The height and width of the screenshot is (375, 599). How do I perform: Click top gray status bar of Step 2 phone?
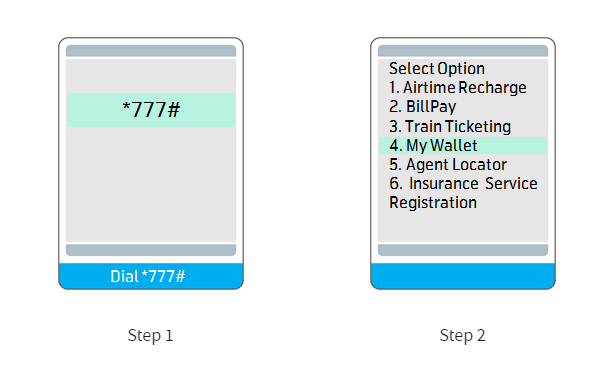pyautogui.click(x=463, y=51)
